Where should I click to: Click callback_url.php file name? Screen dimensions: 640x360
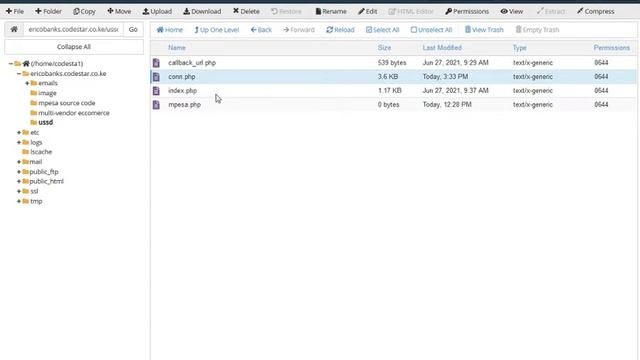(192, 63)
